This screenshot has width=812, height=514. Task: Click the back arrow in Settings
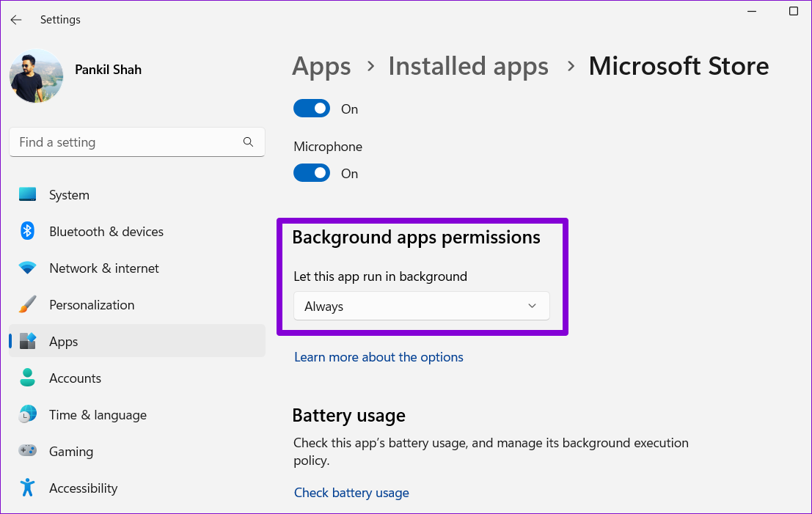pos(16,20)
